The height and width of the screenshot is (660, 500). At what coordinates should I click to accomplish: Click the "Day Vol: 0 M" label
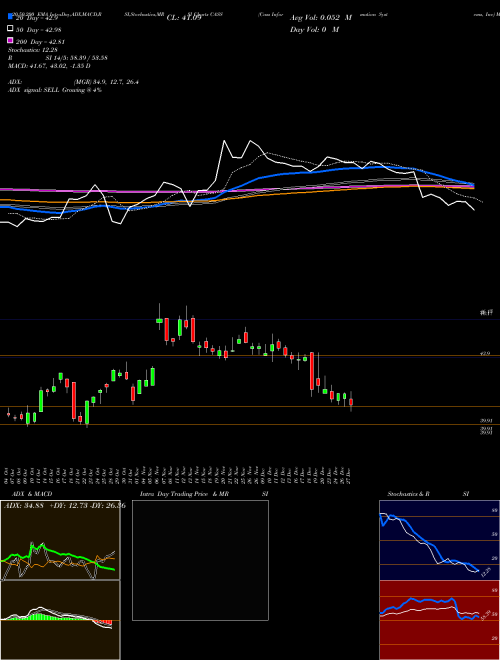point(314,29)
